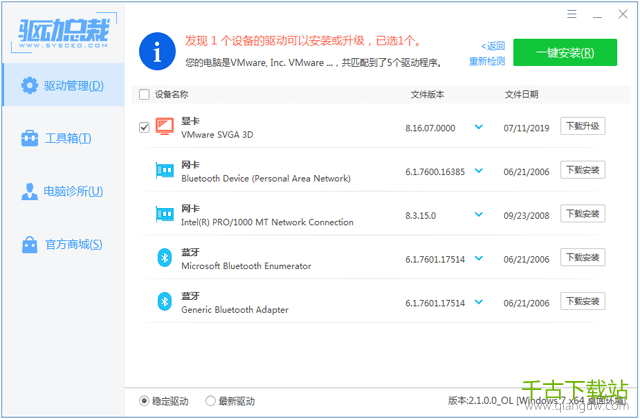Click the Generic Bluetooth Adapter icon

click(164, 301)
